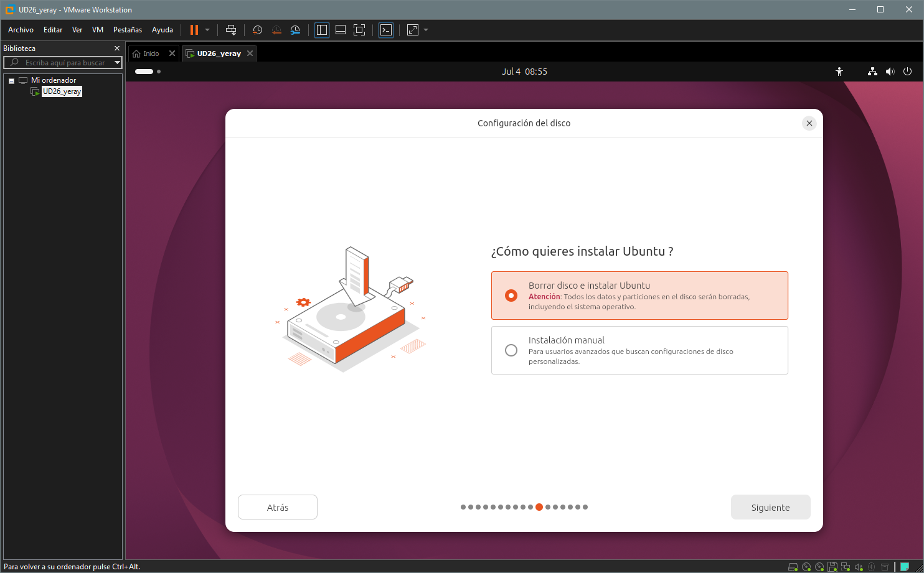
Task: Open the Ver menu
Action: tap(77, 30)
